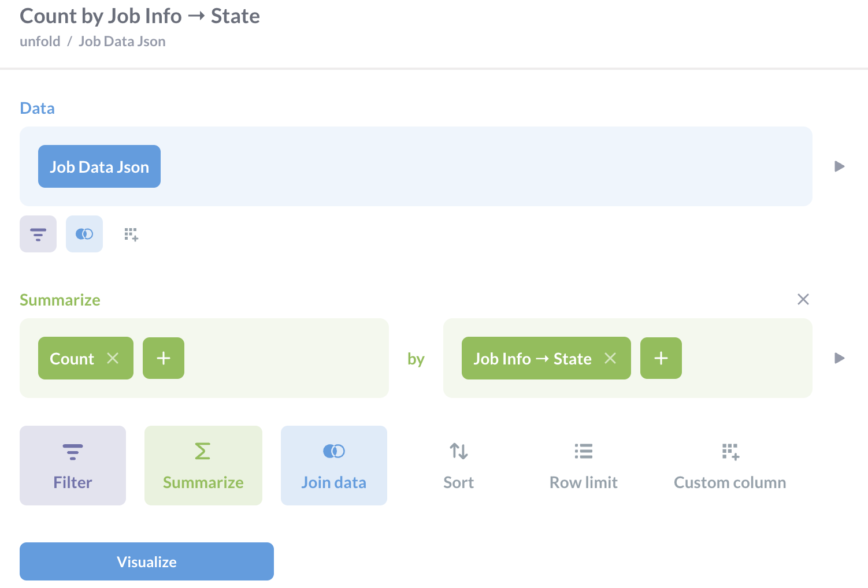
Task: Open the Job Data Json table picker
Action: click(99, 166)
